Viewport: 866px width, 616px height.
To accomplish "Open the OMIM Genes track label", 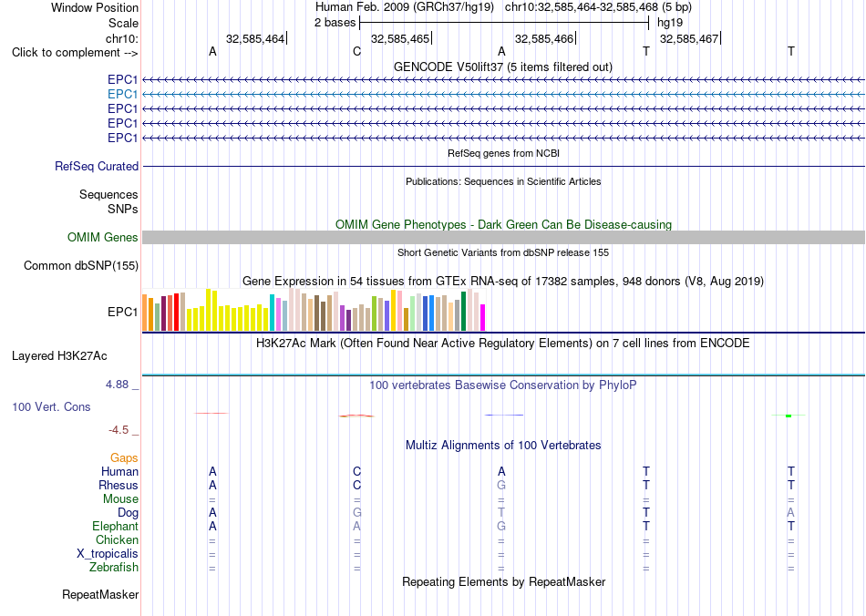I will click(x=103, y=237).
